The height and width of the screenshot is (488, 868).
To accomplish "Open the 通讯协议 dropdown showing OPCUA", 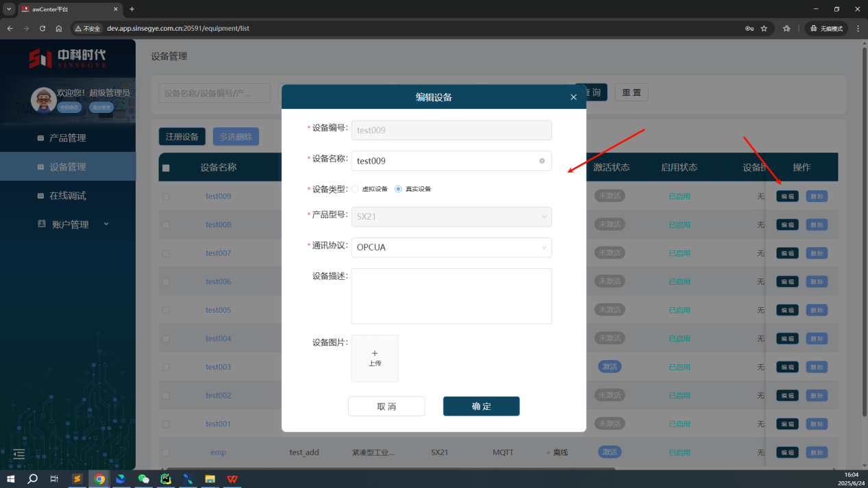I will point(451,247).
